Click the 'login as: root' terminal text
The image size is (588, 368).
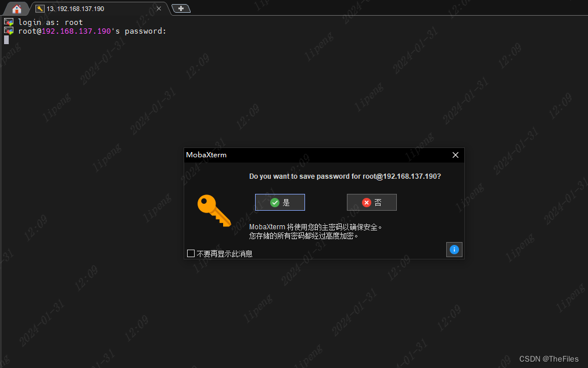click(50, 23)
